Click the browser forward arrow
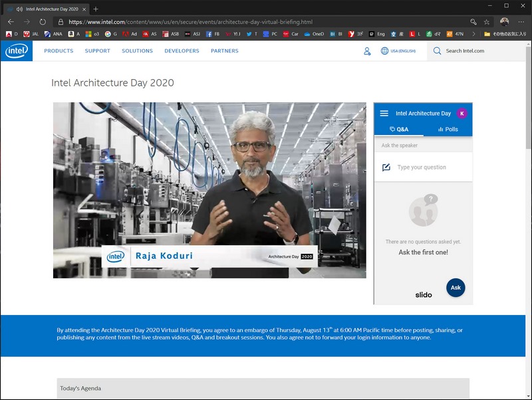Screen dimensions: 532x400 pos(27,22)
